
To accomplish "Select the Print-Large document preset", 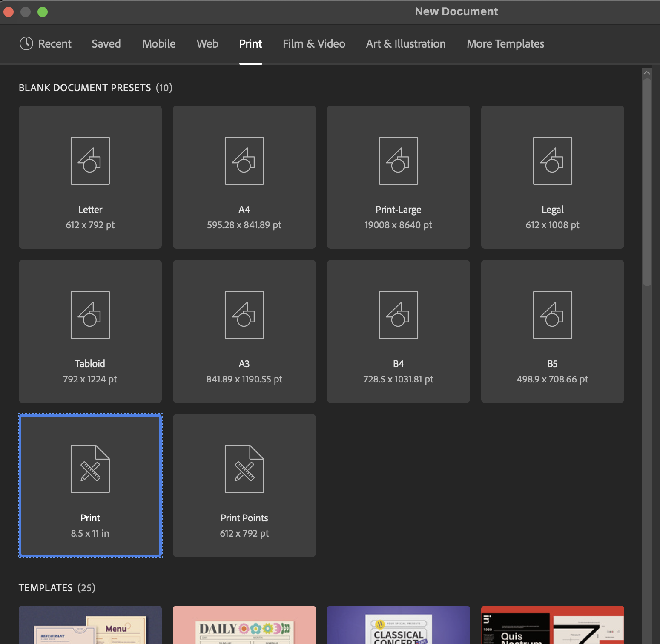I will (398, 177).
